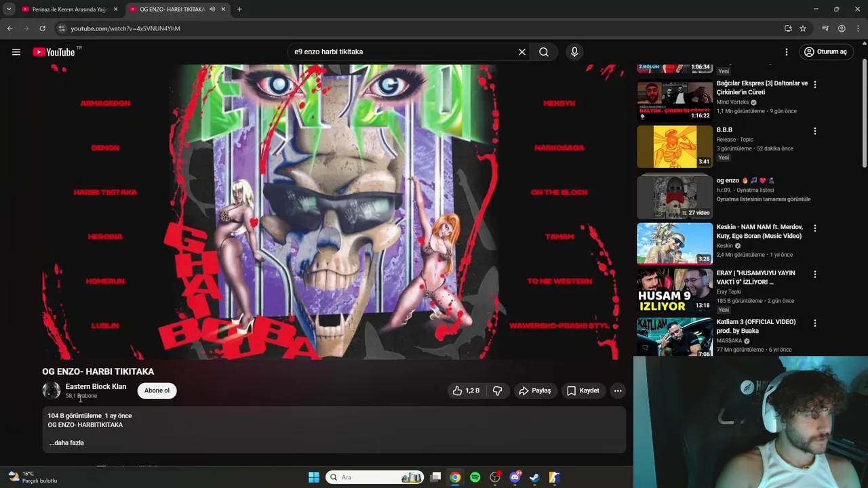Viewport: 868px width, 488px height.
Task: Open the YouTube hamburger guide menu
Action: (16, 52)
